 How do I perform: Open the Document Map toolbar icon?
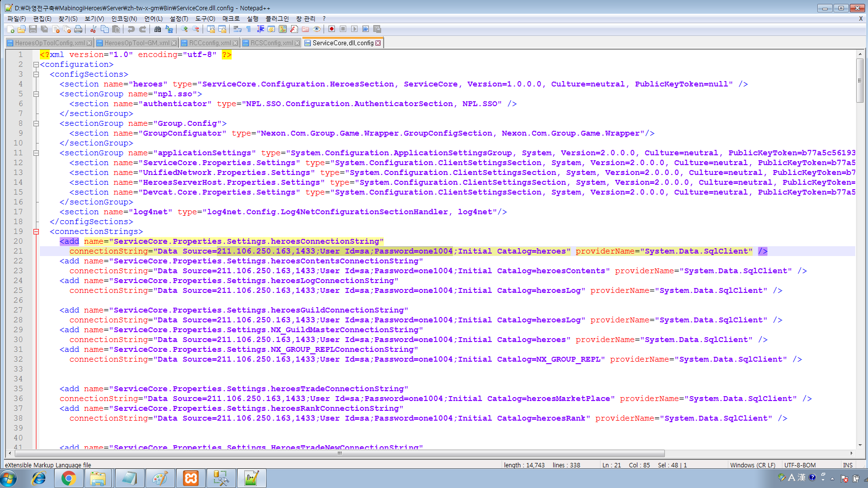pos(283,29)
